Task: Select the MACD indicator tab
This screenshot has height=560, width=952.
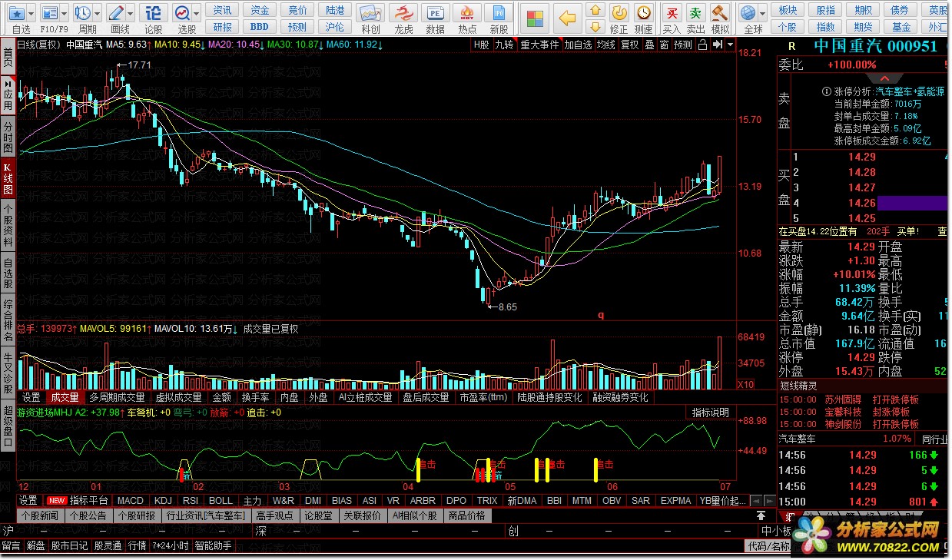Action: (131, 501)
